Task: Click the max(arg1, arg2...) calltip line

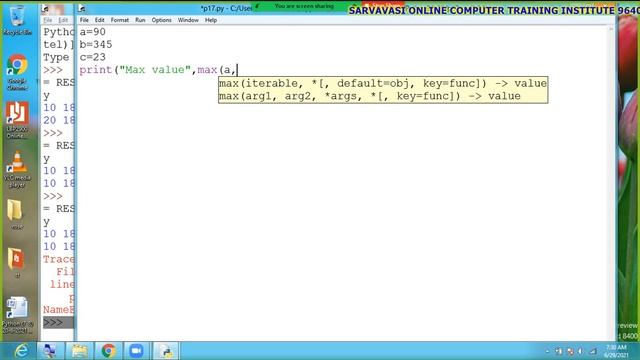Action: tap(369, 96)
